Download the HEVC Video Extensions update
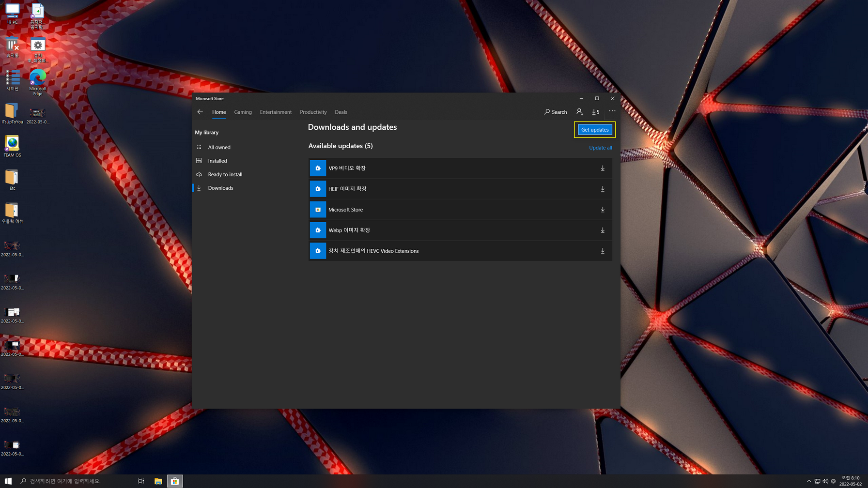This screenshot has height=488, width=868. [x=603, y=251]
